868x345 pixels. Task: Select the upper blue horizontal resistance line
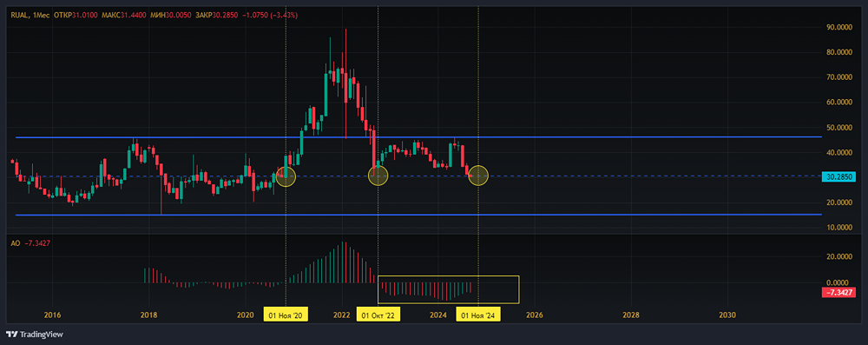click(419, 137)
